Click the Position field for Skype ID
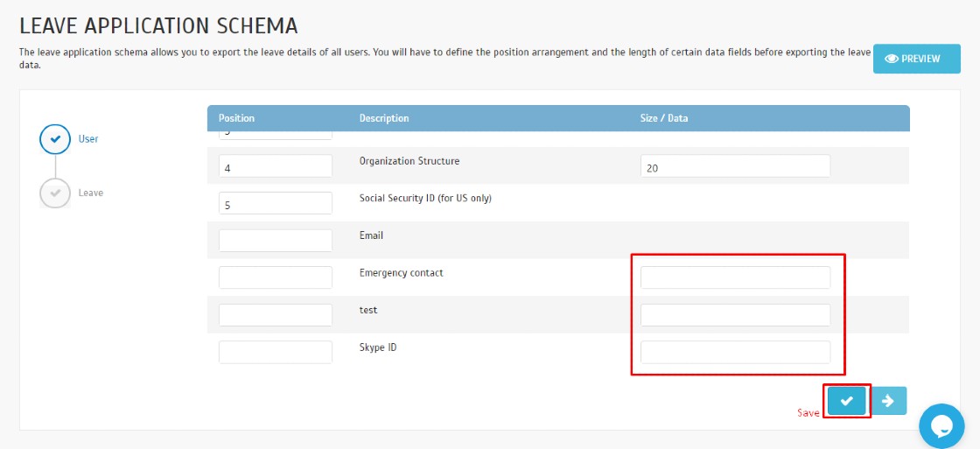The height and width of the screenshot is (449, 980). click(276, 352)
